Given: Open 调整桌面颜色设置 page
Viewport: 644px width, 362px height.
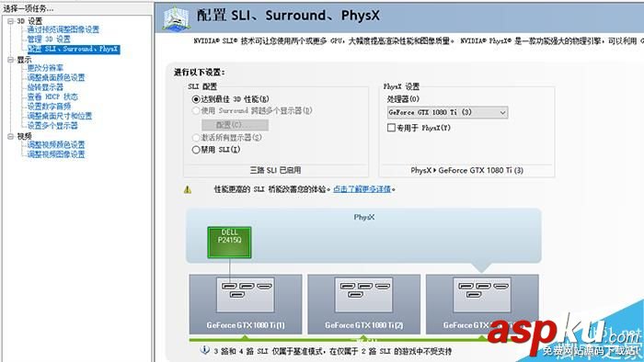Looking at the screenshot, I should pyautogui.click(x=56, y=77).
